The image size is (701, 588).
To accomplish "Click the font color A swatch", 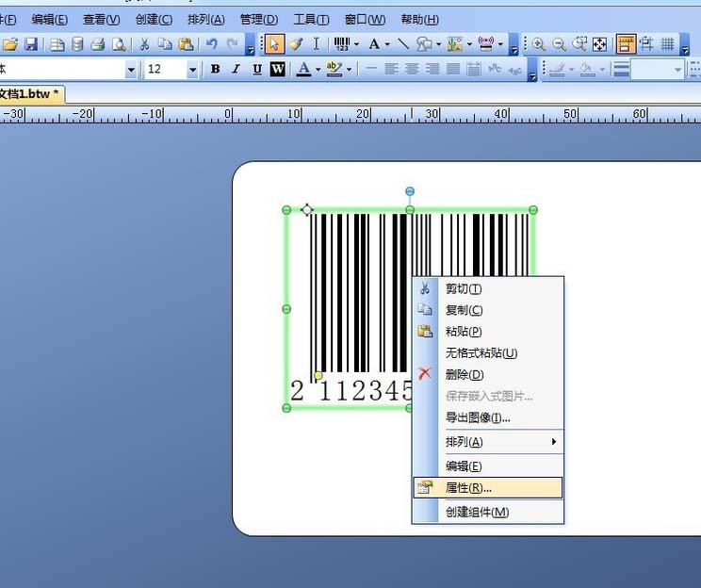I will point(304,69).
